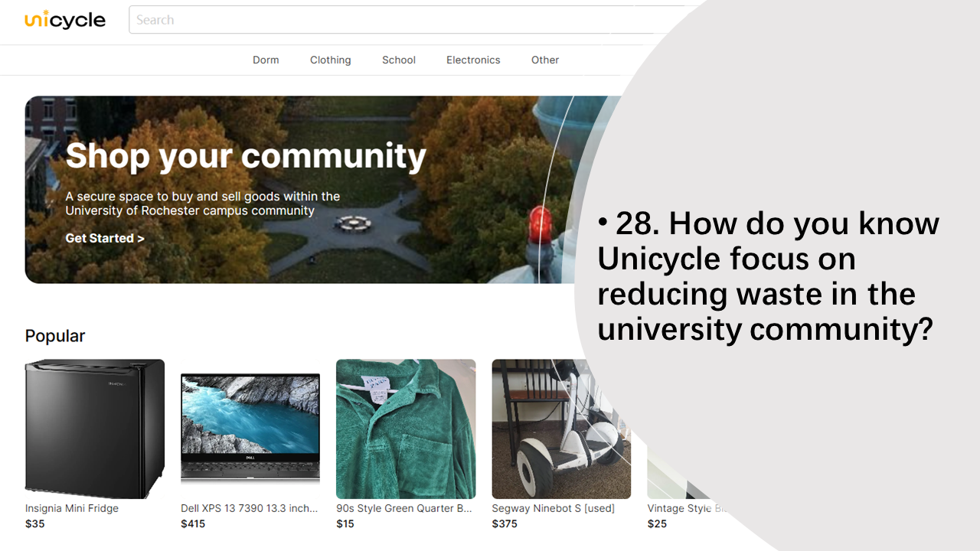
Task: Open the Dorm category
Action: coord(266,60)
